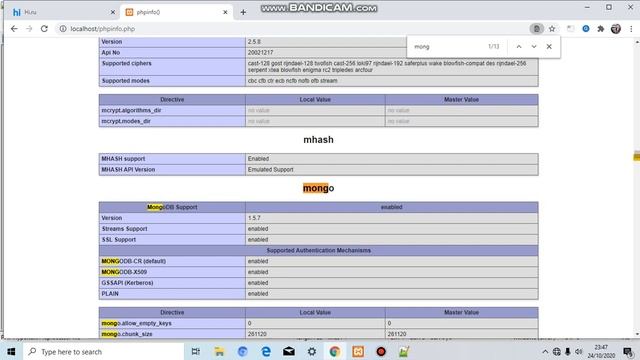640x360 pixels.
Task: Click the taskbar 'Type here to search' box
Action: point(104,351)
